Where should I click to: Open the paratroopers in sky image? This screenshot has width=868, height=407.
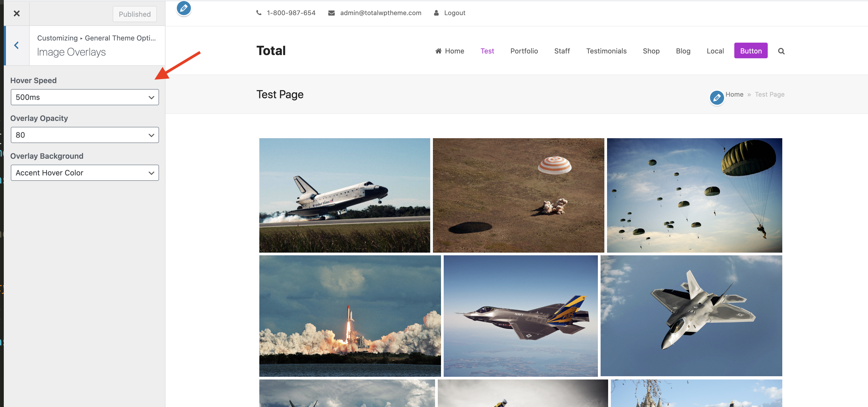[694, 195]
